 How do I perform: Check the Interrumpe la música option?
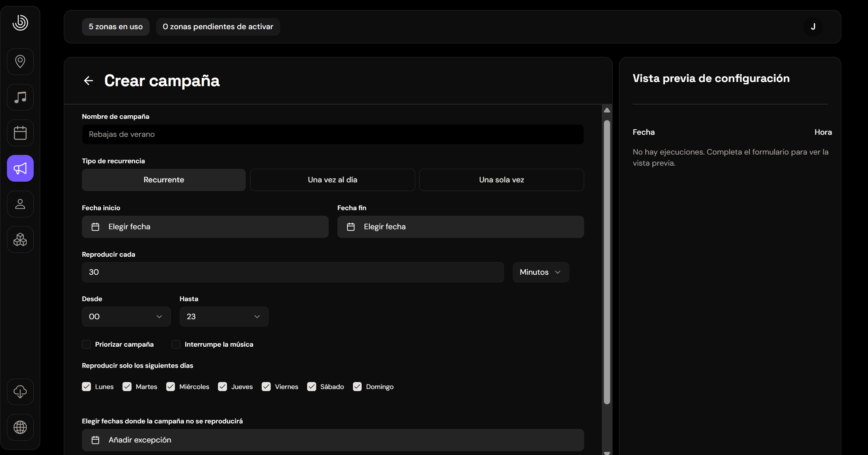tap(176, 344)
